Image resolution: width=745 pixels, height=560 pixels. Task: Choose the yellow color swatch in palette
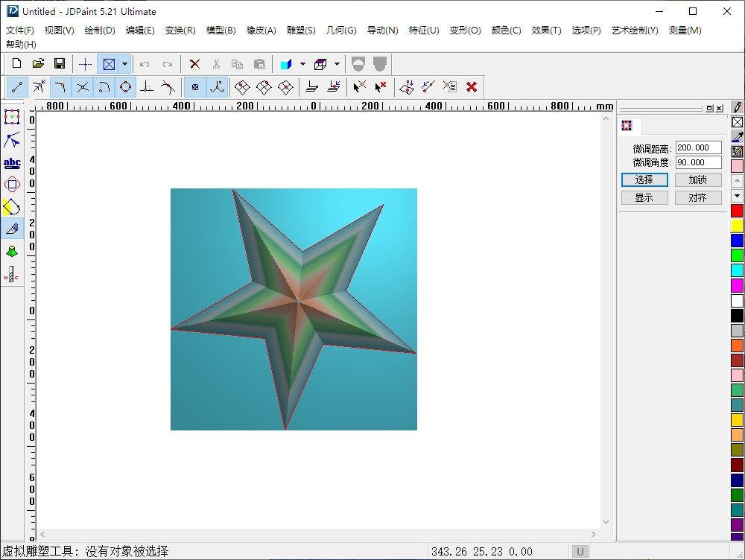tap(737, 226)
